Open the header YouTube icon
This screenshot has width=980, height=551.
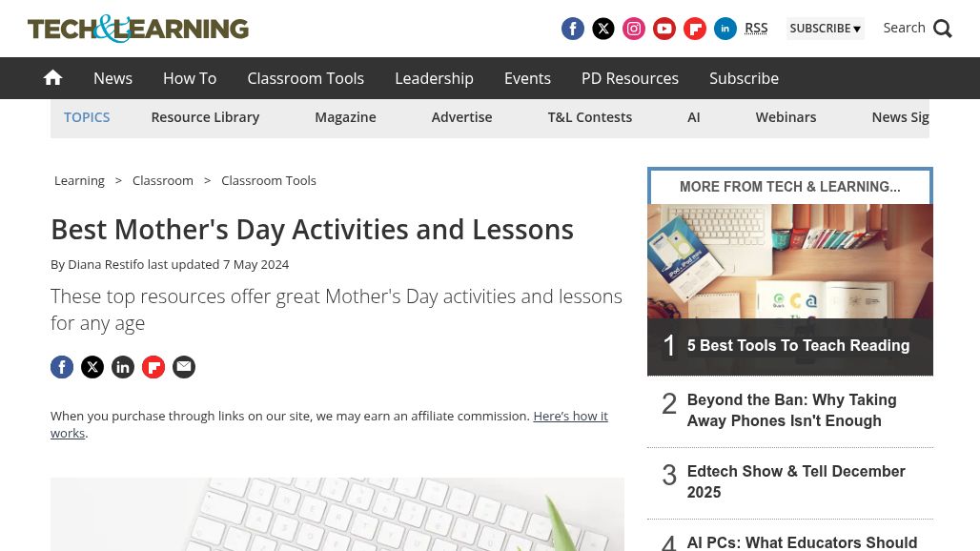tap(664, 29)
